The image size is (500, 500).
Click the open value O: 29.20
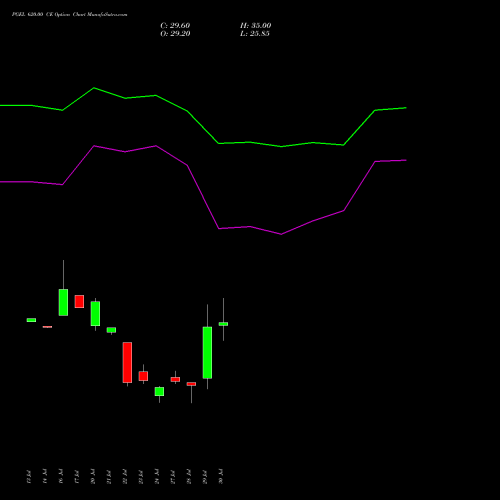coord(175,34)
